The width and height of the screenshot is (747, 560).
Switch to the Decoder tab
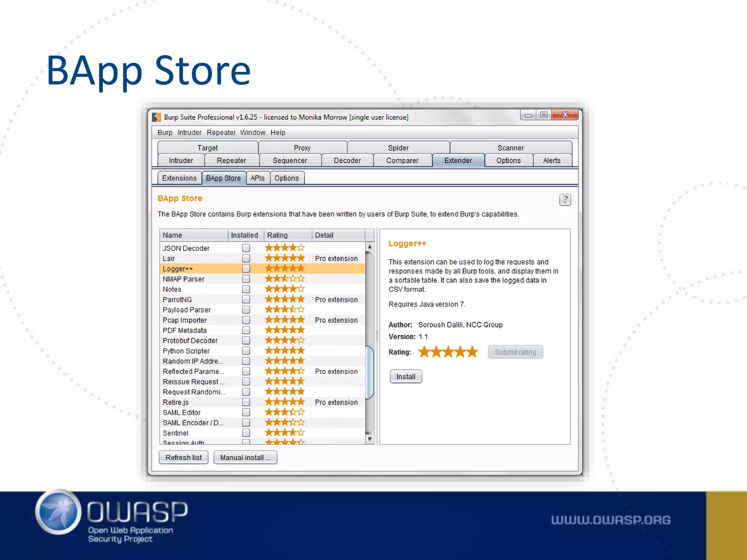(x=347, y=160)
